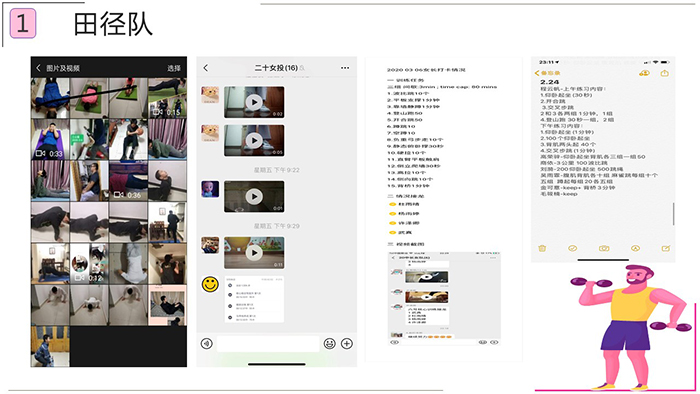Tap the yellow smiley face avatar
This screenshot has width=700, height=394.
click(x=210, y=284)
